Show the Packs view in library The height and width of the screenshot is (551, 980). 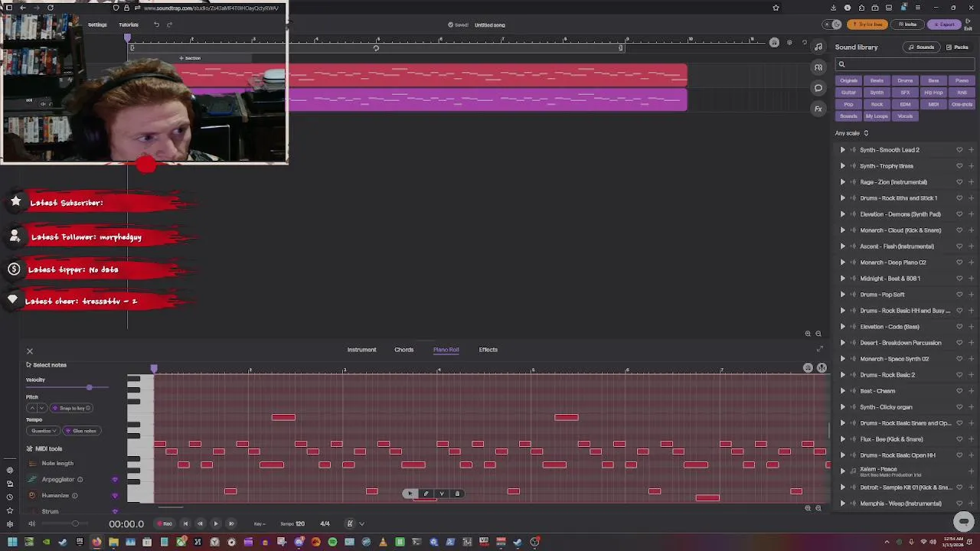957,47
